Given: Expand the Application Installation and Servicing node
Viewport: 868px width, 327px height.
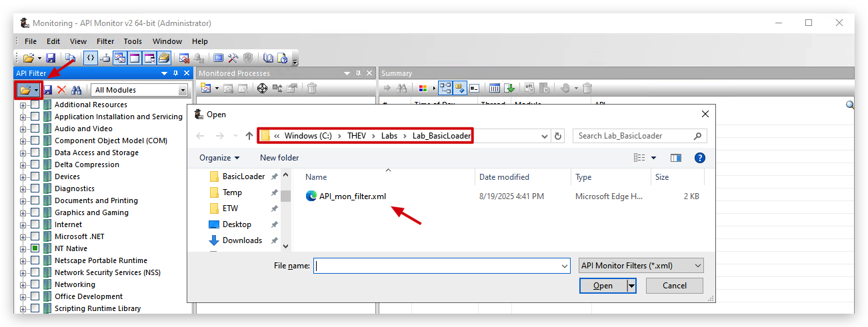Looking at the screenshot, I should point(23,117).
